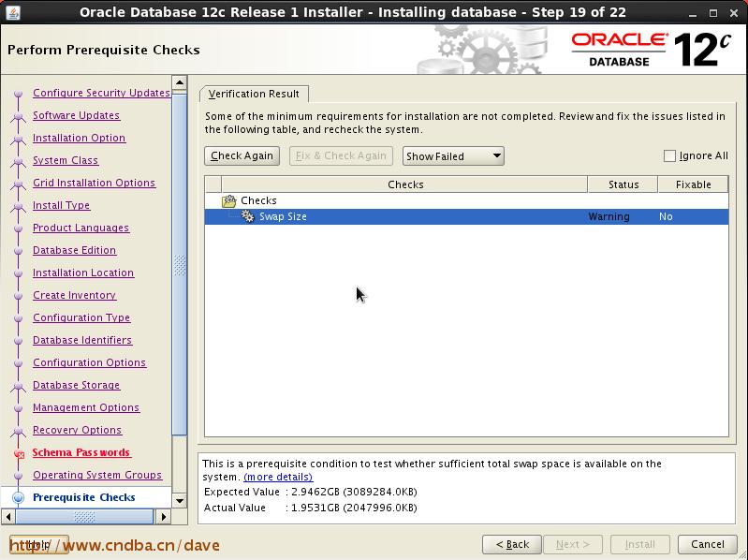Go to Operating System Groups step
This screenshot has height=560, width=748.
(97, 475)
